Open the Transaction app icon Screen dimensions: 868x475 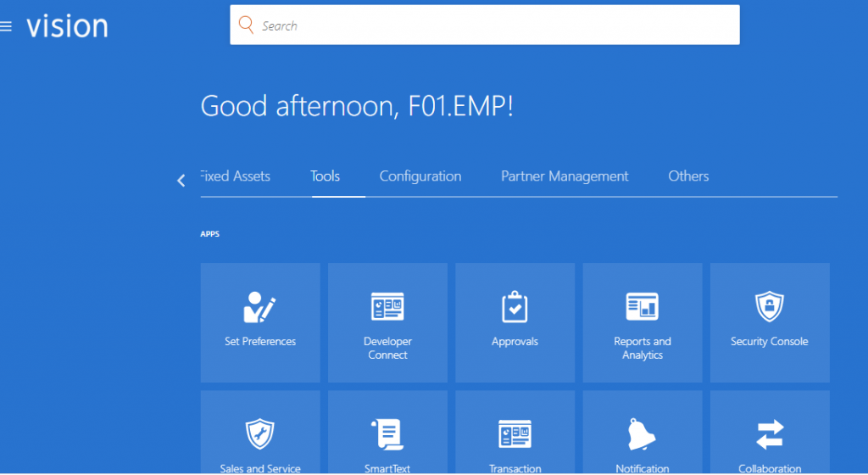(x=515, y=434)
